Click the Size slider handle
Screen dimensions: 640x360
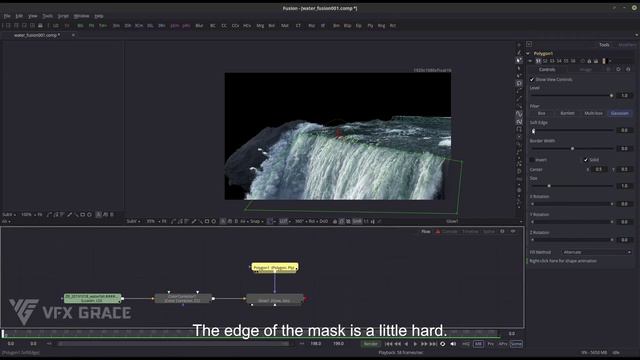[549, 186]
